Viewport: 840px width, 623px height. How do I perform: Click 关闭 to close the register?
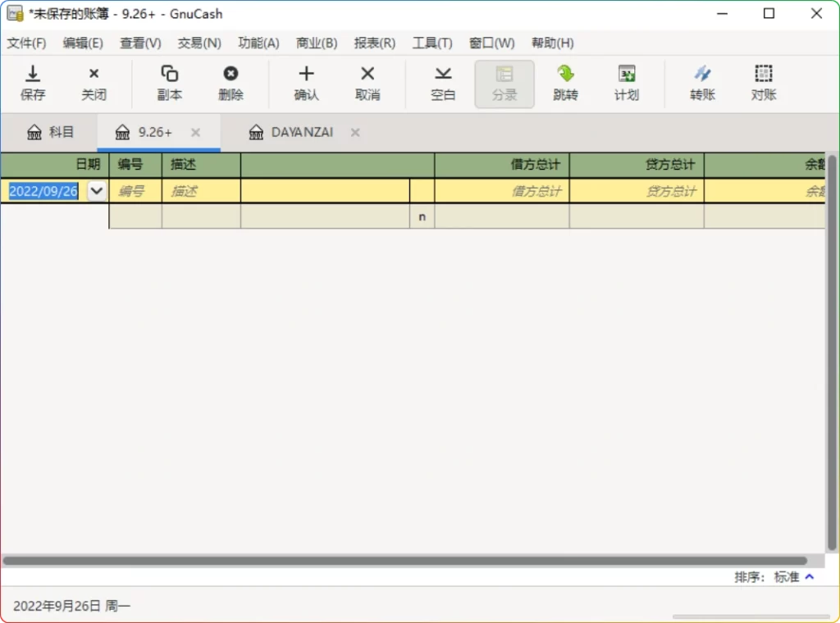[94, 82]
